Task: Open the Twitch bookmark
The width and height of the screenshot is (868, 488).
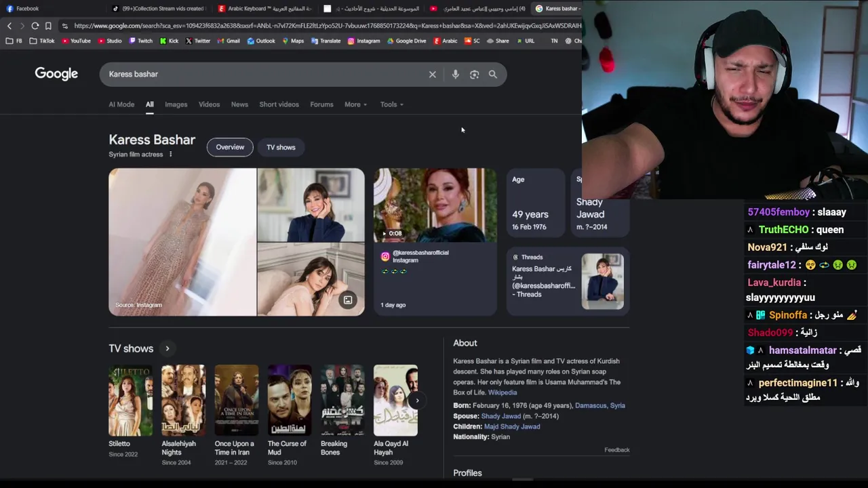Action: [x=141, y=41]
